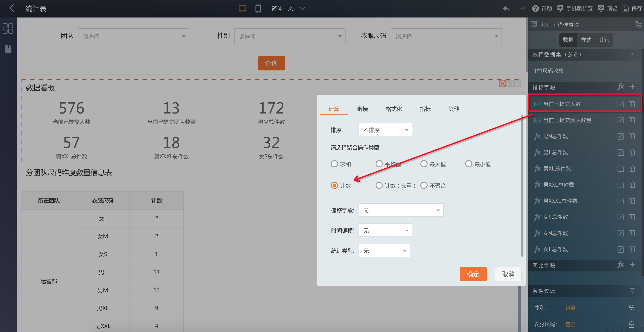Open the 排序 dropdown 不排序
This screenshot has width=644, height=332.
pyautogui.click(x=385, y=130)
